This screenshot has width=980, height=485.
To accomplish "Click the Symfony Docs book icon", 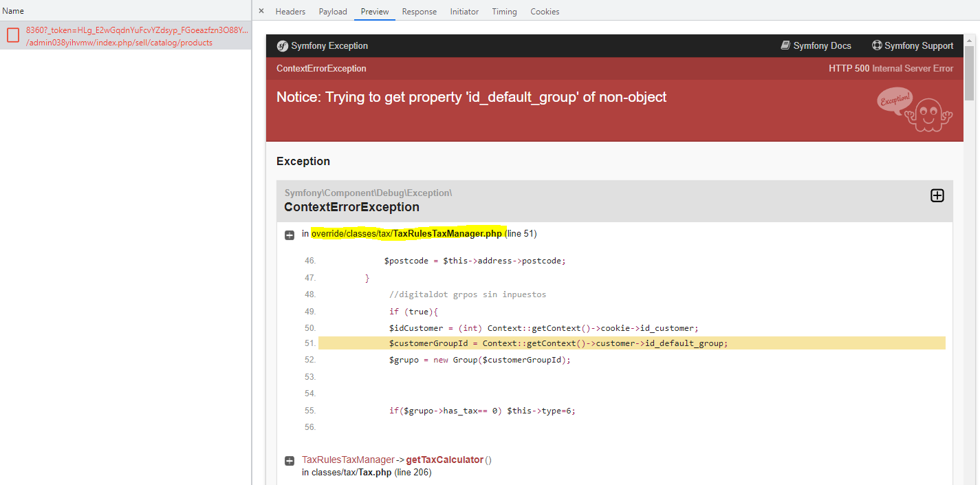I will [785, 45].
